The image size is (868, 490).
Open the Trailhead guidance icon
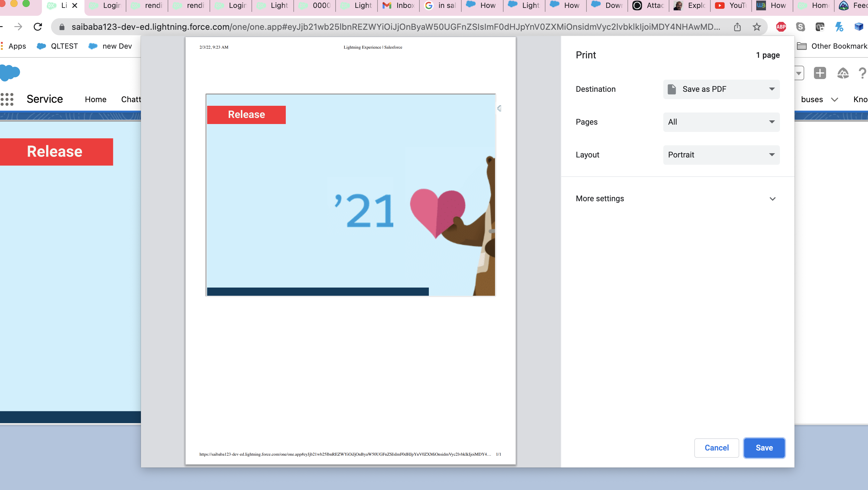click(842, 73)
